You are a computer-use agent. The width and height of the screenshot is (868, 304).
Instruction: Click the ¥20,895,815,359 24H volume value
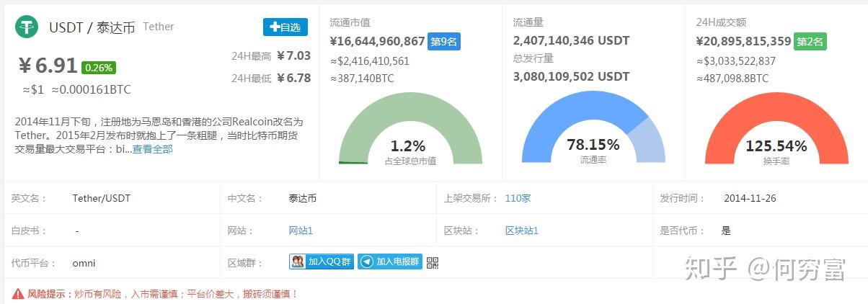pos(743,41)
